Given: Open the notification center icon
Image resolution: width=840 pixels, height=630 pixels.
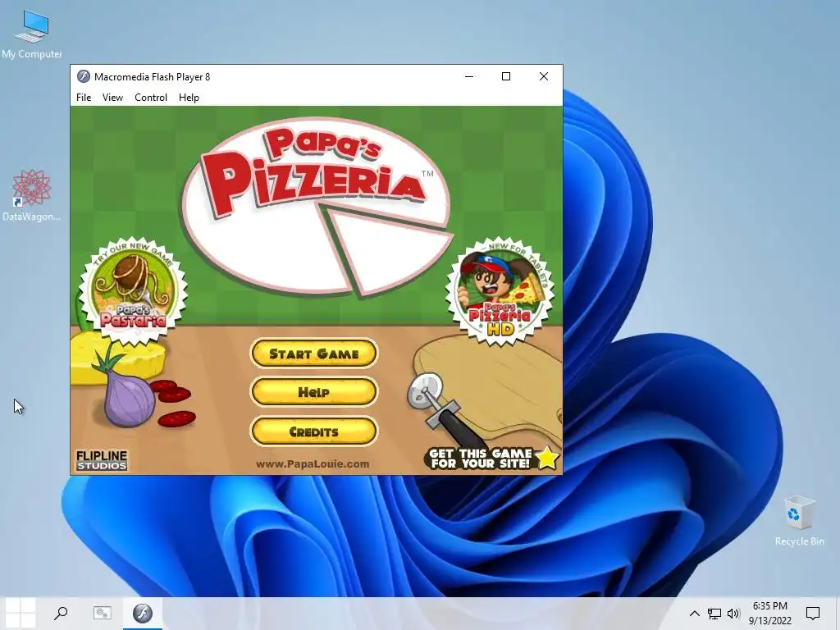Looking at the screenshot, I should 813,614.
